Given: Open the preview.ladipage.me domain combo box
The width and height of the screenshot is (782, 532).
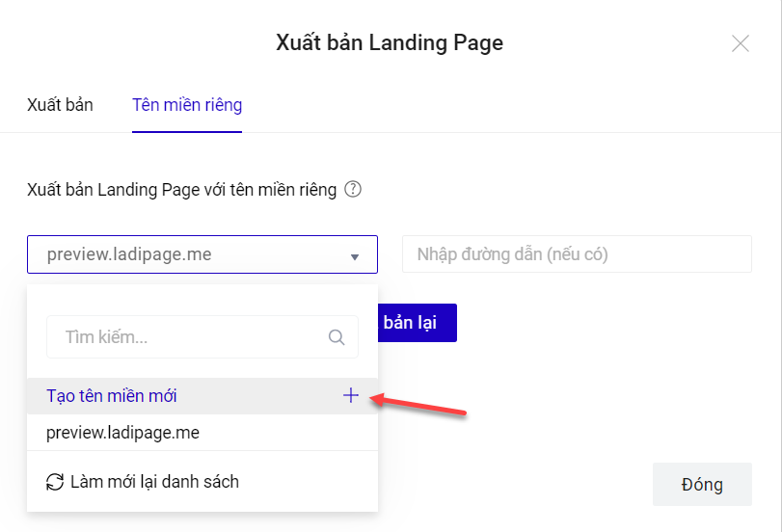Looking at the screenshot, I should pyautogui.click(x=193, y=255).
